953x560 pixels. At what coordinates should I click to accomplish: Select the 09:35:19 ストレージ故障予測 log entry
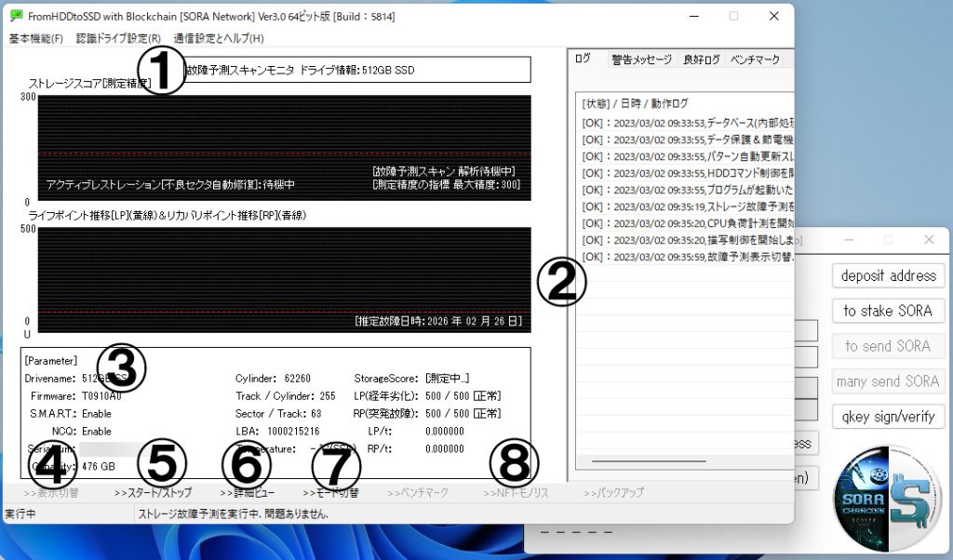(x=687, y=207)
